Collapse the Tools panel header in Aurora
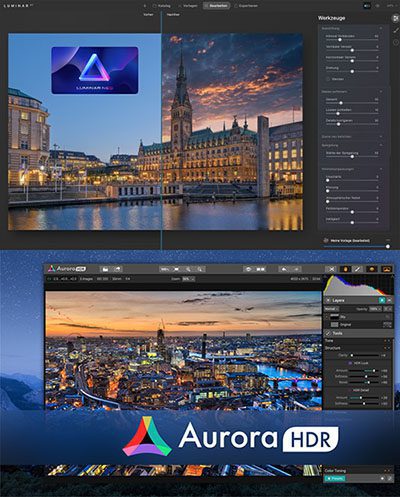This screenshot has width=400, height=497. pyautogui.click(x=358, y=333)
